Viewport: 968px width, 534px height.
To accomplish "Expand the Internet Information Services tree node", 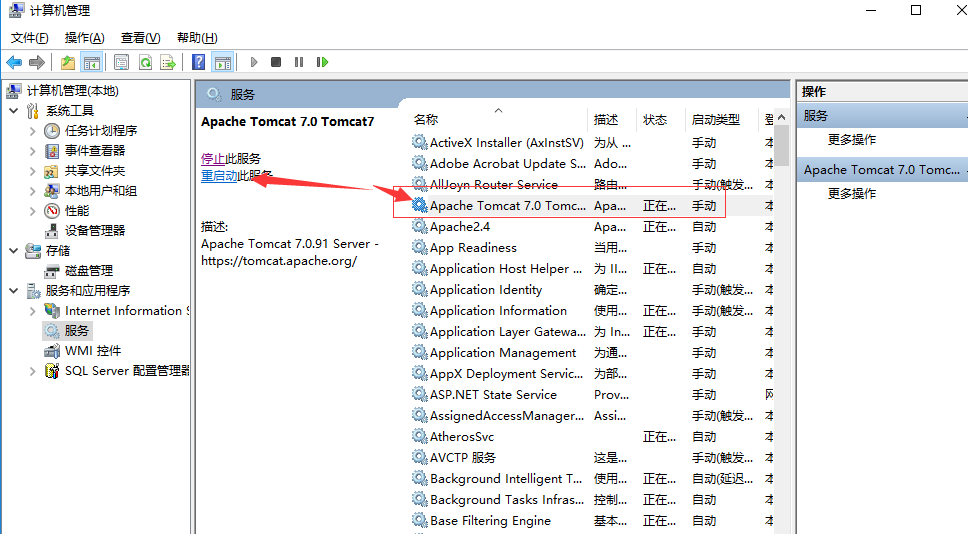I will (33, 311).
